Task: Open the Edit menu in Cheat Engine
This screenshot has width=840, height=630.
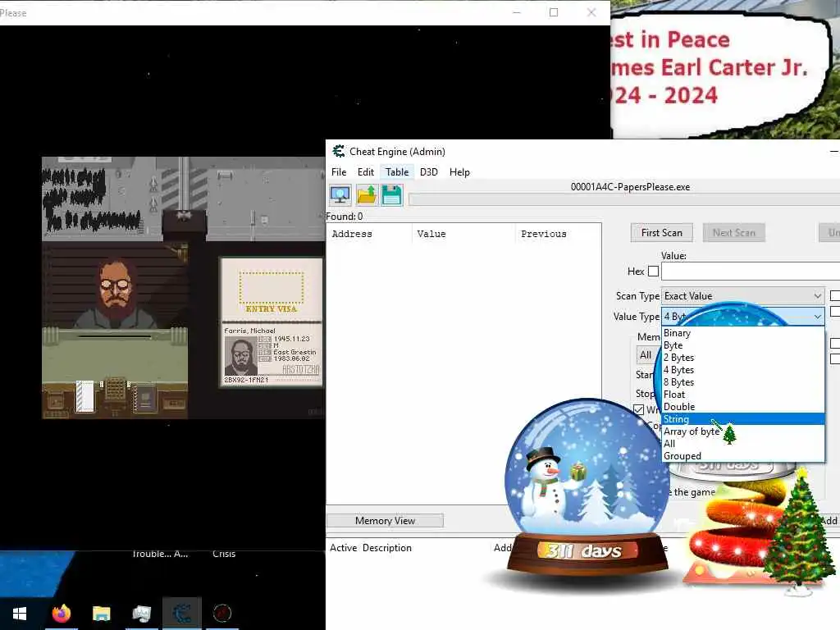Action: [366, 172]
